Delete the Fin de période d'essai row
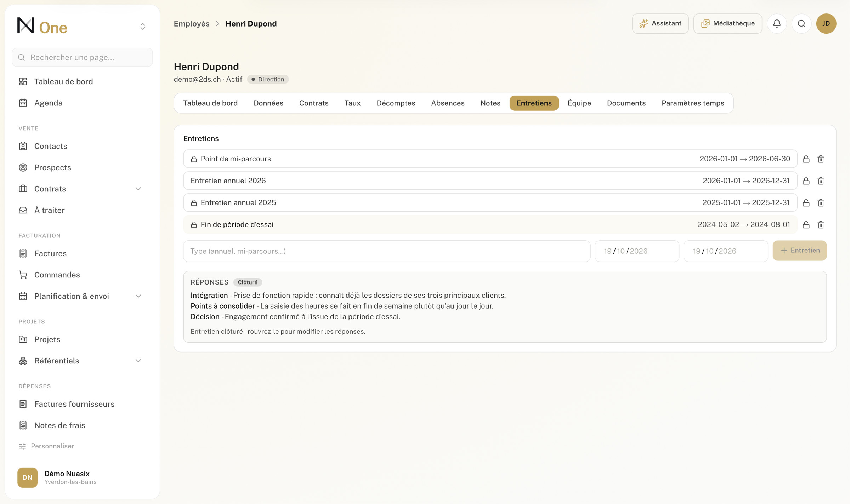Screen dimensions: 850x504 click(x=821, y=225)
